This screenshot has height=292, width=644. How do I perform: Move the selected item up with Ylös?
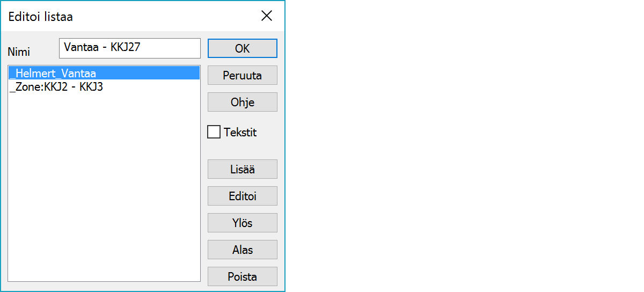(242, 223)
